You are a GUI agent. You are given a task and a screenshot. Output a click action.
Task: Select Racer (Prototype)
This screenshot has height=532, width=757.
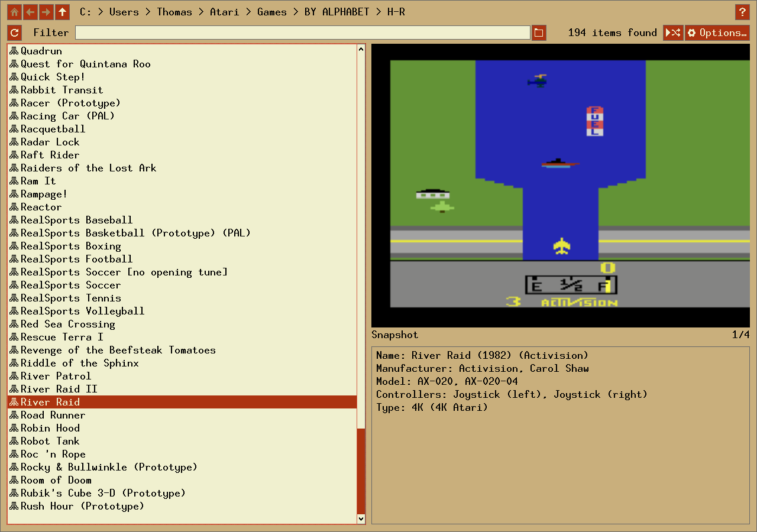pyautogui.click(x=182, y=103)
